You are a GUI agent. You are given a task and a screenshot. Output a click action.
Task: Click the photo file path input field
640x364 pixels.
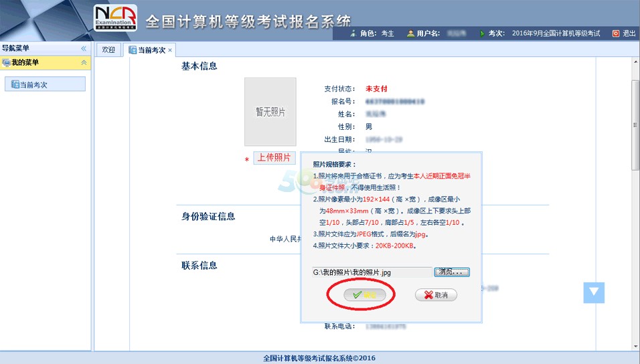click(x=372, y=272)
